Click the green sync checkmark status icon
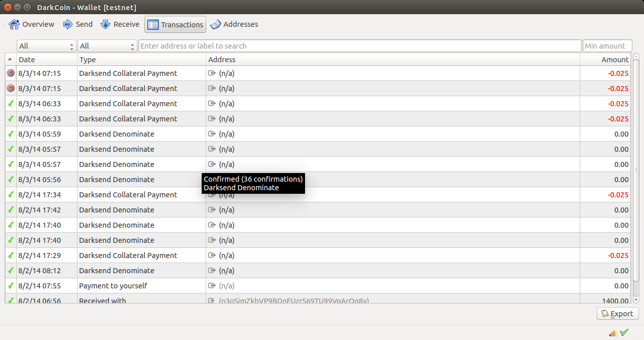The image size is (644, 340). click(624, 332)
